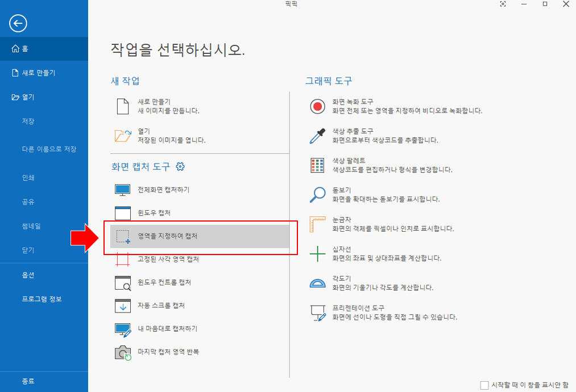The width and height of the screenshot is (576, 392).
Task: Click the dashed selection icon for region capture
Action: (123, 236)
